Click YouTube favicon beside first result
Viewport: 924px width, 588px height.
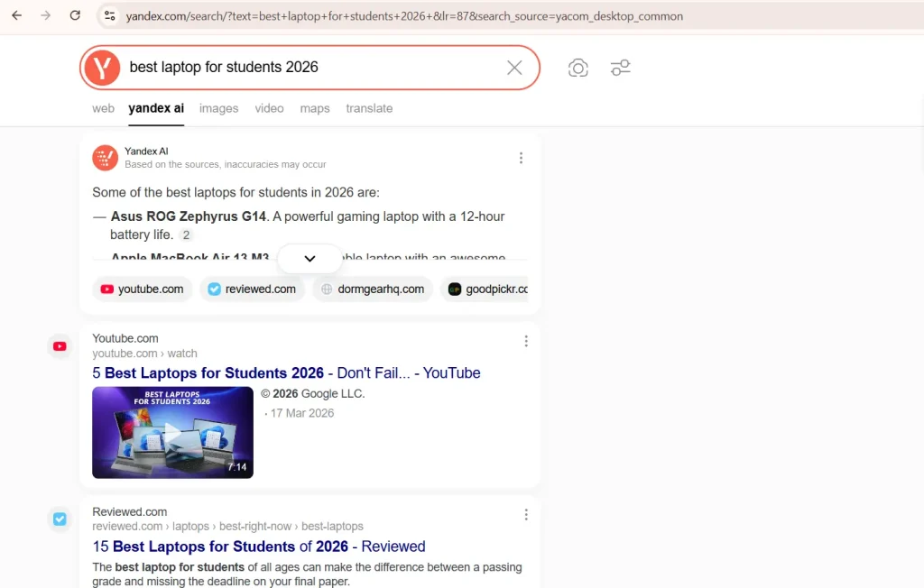60,346
